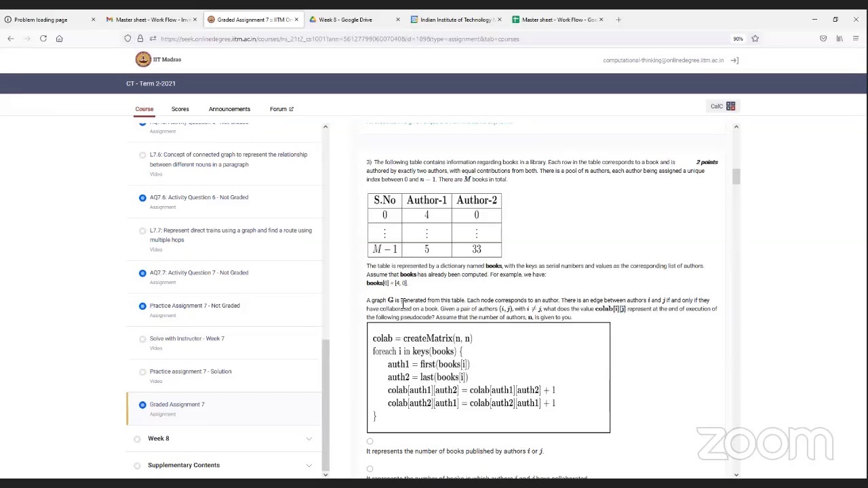Open the browser library icon
This screenshot has height=488, width=868.
click(840, 39)
